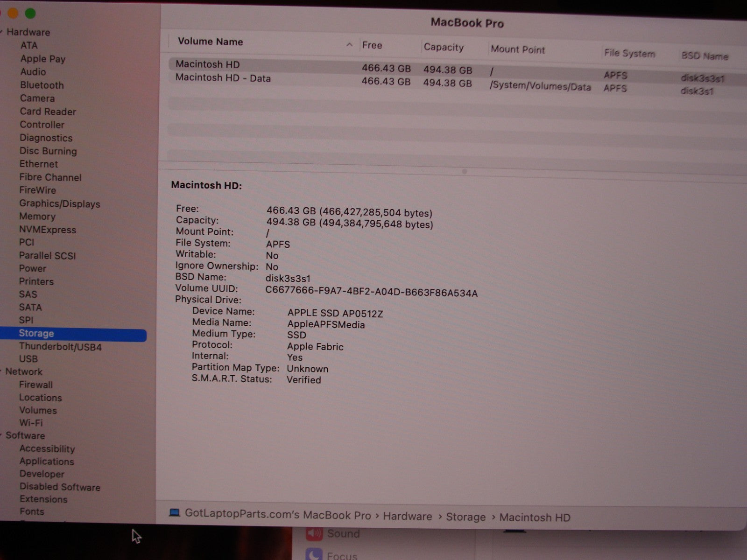The height and width of the screenshot is (560, 747).
Task: Open Thunderbolt/USB4 in the sidebar
Action: (60, 347)
